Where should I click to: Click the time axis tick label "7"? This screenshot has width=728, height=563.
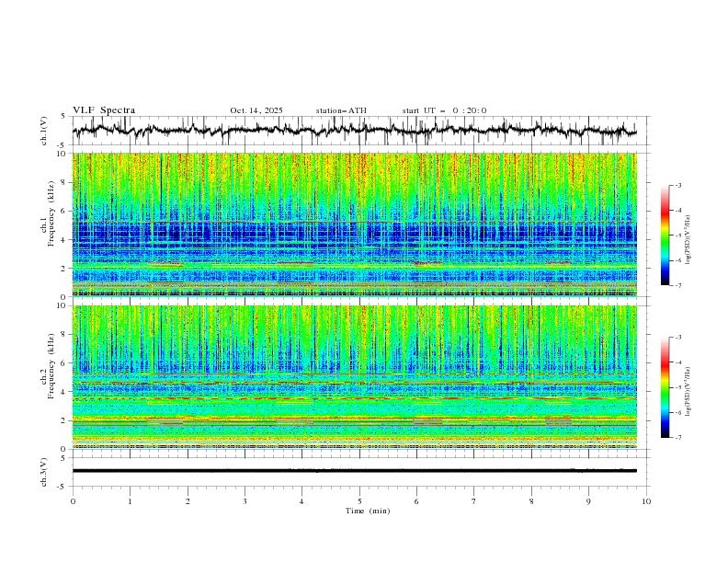point(474,501)
